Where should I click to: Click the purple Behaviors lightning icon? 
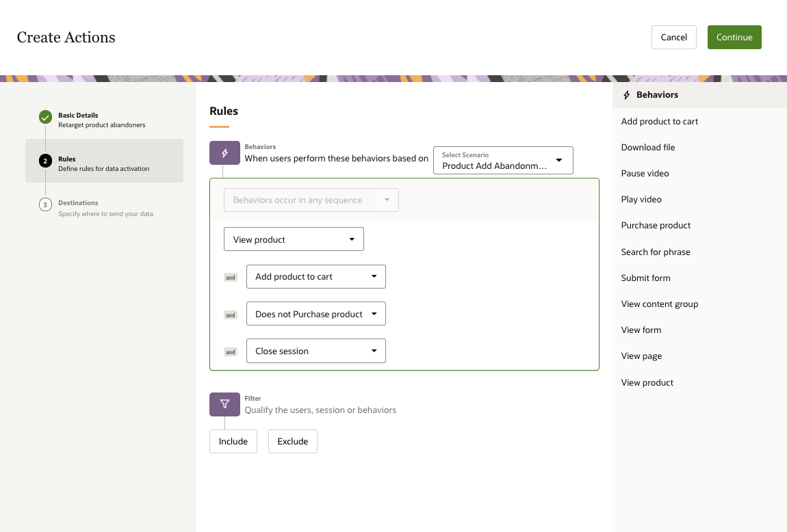pyautogui.click(x=224, y=152)
